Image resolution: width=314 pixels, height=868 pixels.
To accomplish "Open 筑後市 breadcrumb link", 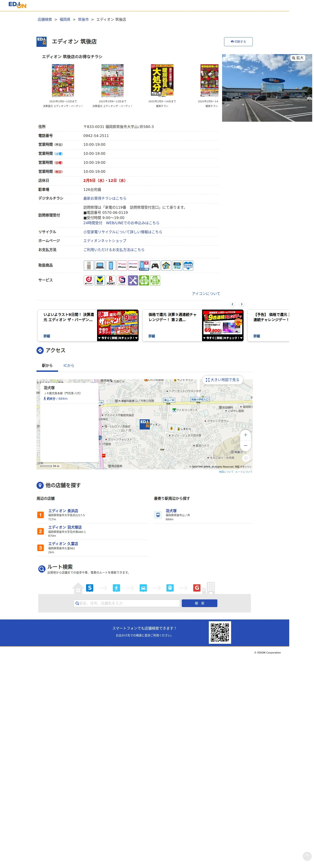I will click(x=83, y=20).
